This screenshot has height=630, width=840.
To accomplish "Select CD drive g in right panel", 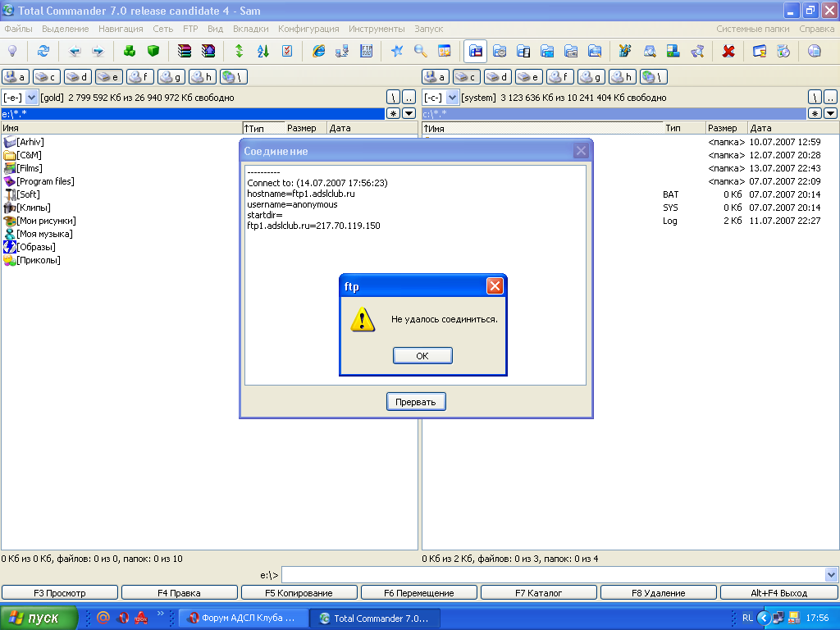I will tap(591, 77).
